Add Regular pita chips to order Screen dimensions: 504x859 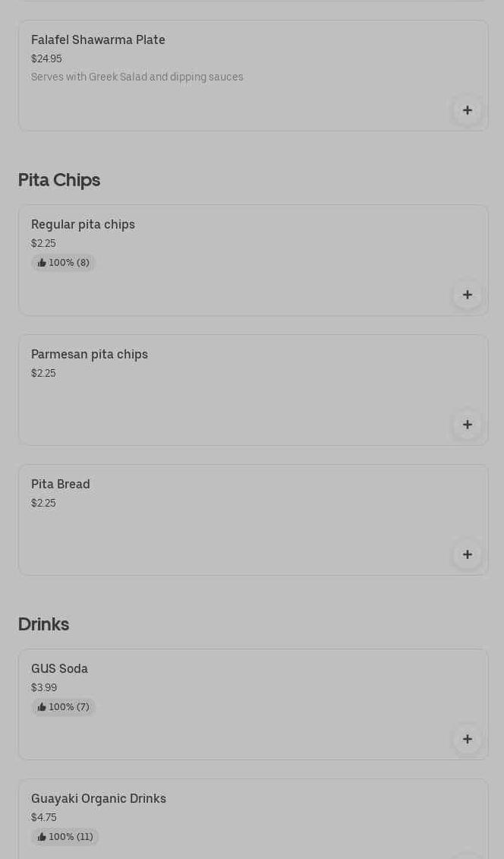(467, 295)
